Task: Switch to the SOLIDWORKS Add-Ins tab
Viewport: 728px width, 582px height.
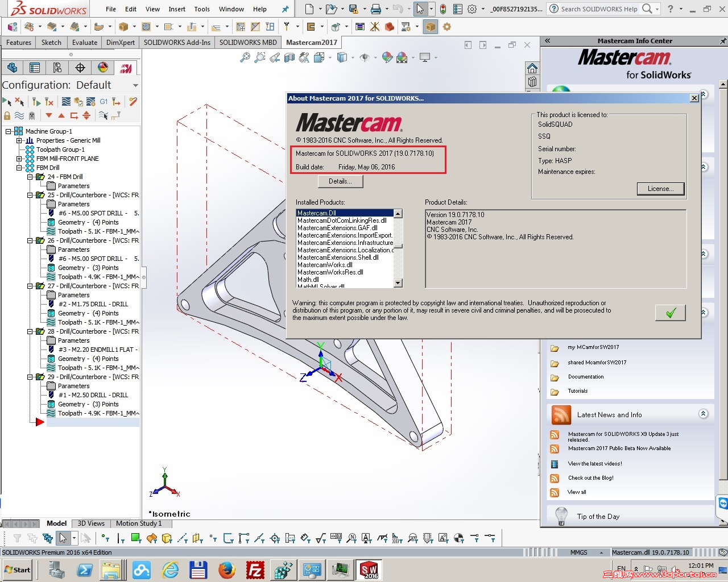Action: (177, 43)
